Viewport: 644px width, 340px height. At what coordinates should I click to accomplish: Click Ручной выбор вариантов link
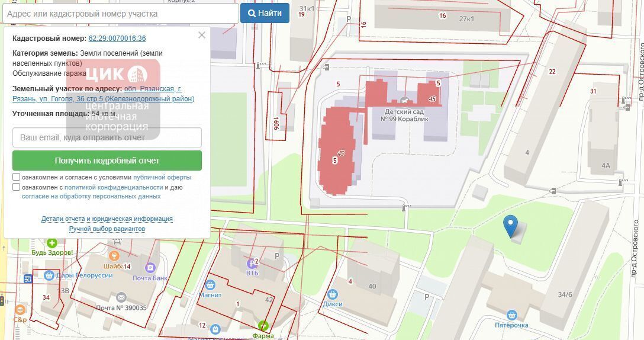click(107, 229)
